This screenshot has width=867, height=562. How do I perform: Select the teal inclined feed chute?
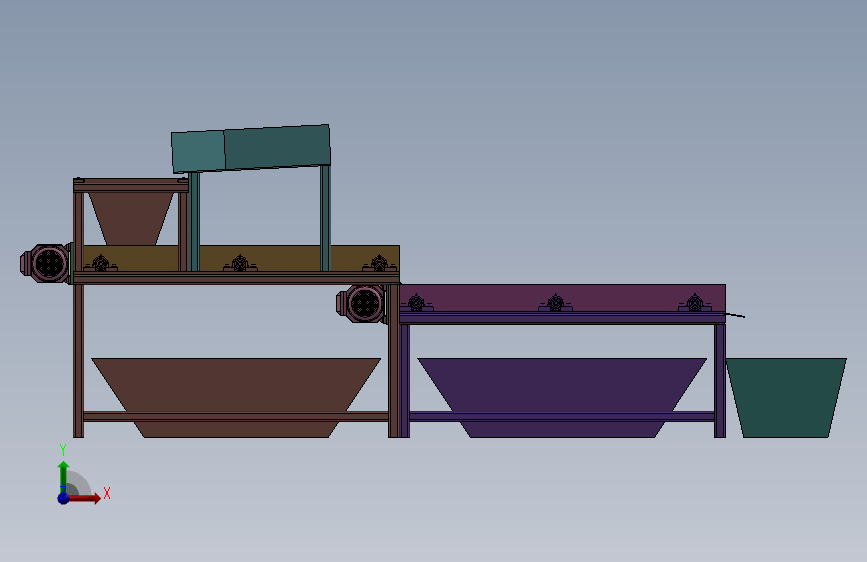251,148
